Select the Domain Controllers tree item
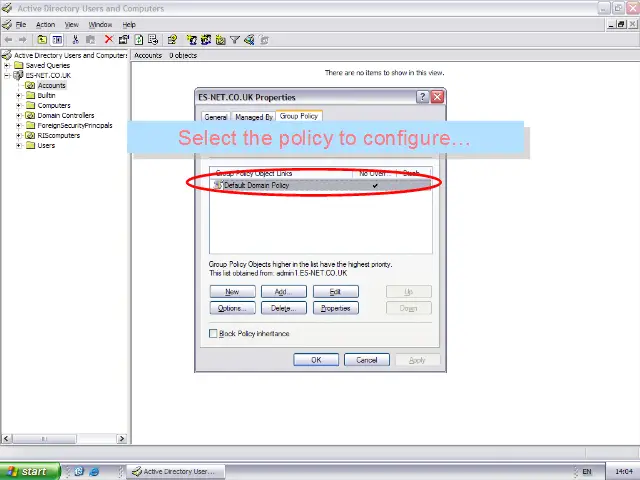 pos(65,116)
